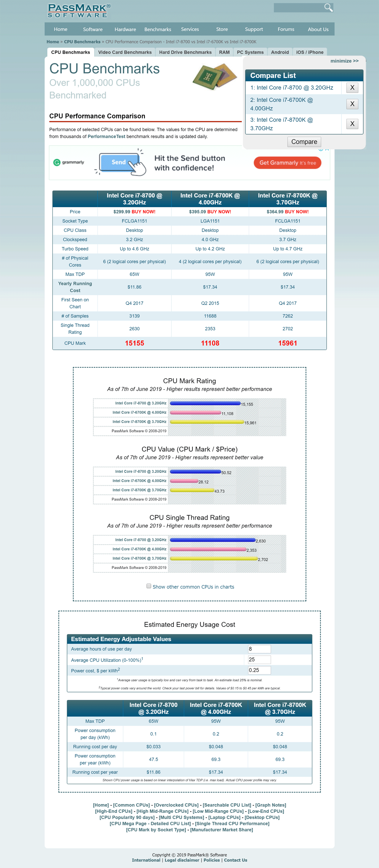Open the Benchmarks menu
Image resolution: width=379 pixels, height=868 pixels.
pyautogui.click(x=158, y=29)
